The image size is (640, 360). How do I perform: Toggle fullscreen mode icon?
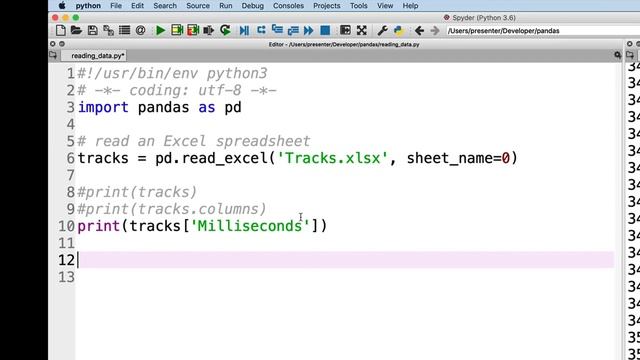(x=362, y=30)
